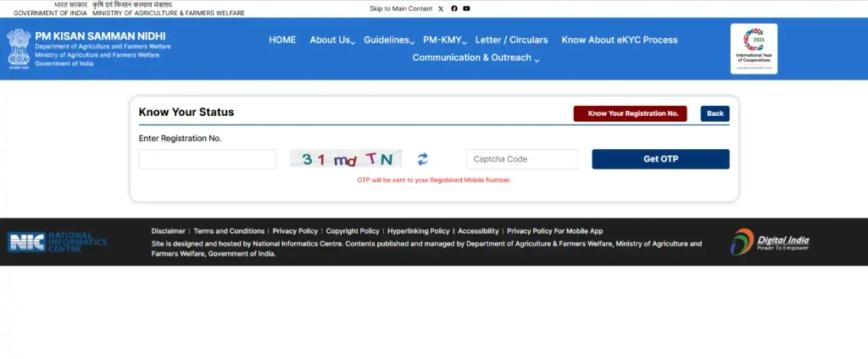
Task: Open Know About eKYC Process
Action: click(620, 40)
